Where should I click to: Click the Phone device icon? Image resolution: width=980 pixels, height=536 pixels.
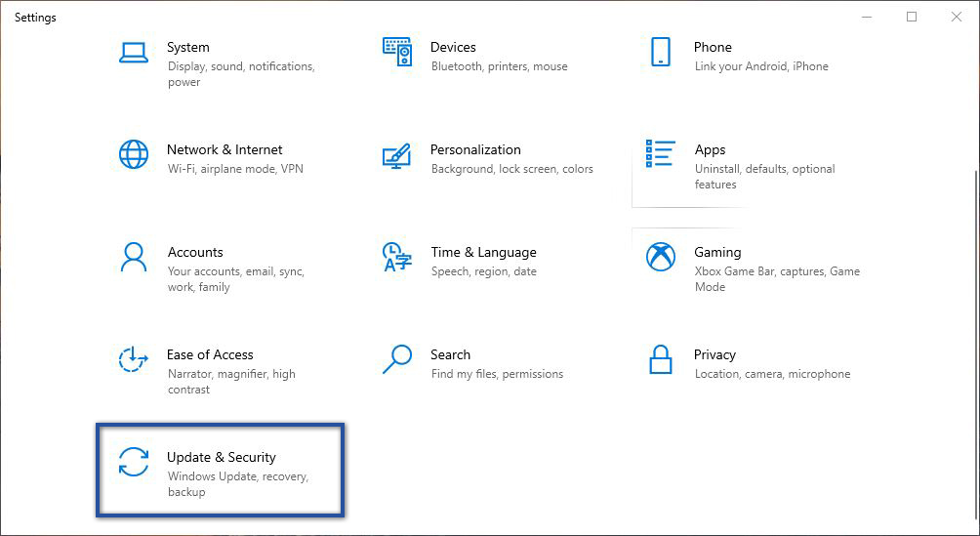[661, 53]
